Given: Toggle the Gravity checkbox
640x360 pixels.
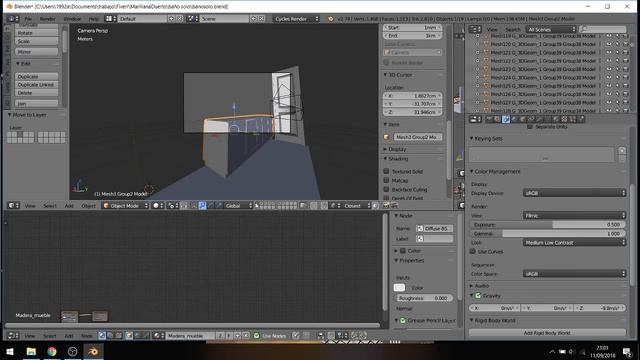Looking at the screenshot, I should point(478,296).
